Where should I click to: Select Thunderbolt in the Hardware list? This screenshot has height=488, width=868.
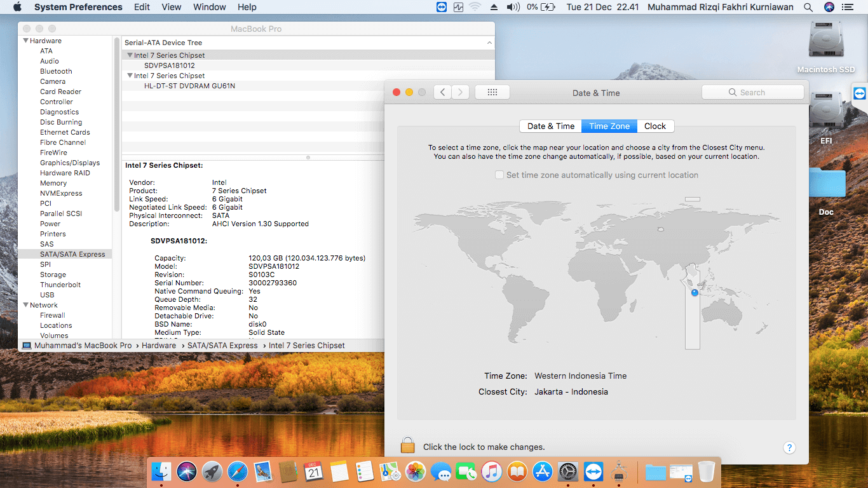coord(60,285)
